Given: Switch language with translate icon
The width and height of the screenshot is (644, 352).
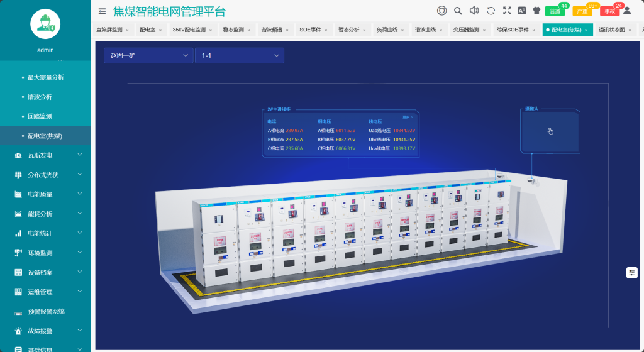Looking at the screenshot, I should pyautogui.click(x=521, y=11).
